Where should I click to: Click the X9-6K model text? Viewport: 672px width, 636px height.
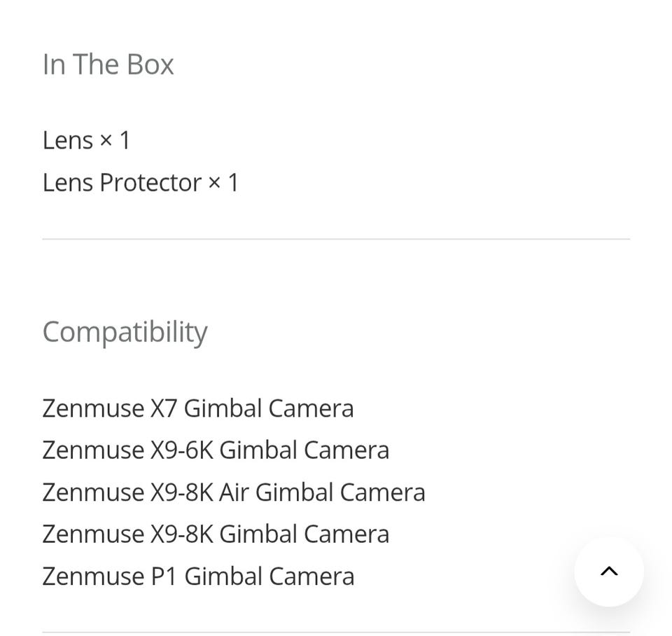pos(181,450)
